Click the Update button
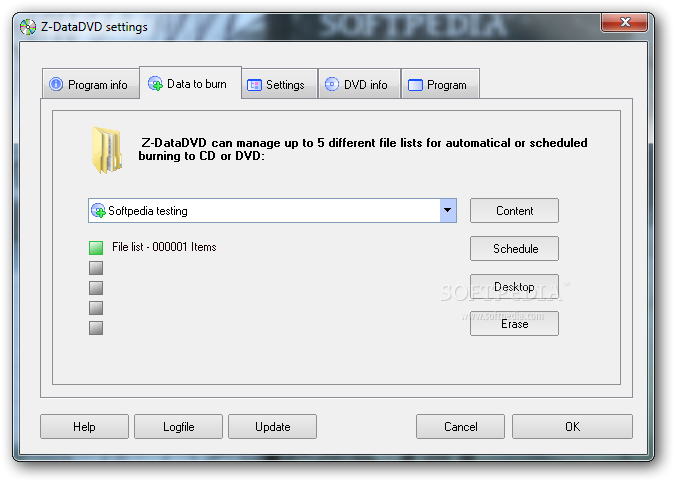The image size is (675, 482). pos(272,426)
